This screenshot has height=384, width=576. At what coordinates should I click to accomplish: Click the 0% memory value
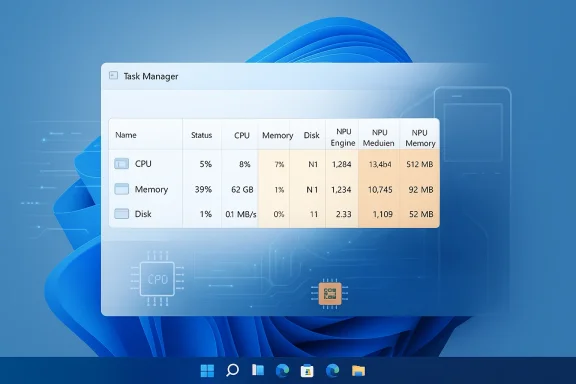tap(279, 214)
